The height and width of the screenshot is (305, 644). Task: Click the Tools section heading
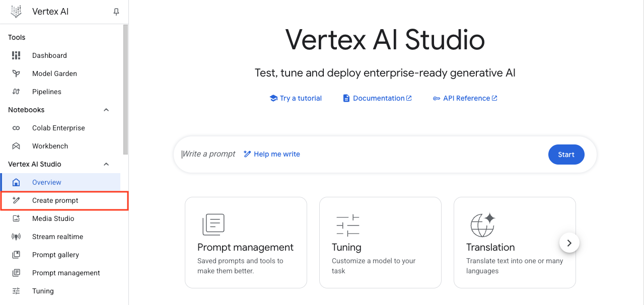tap(17, 37)
